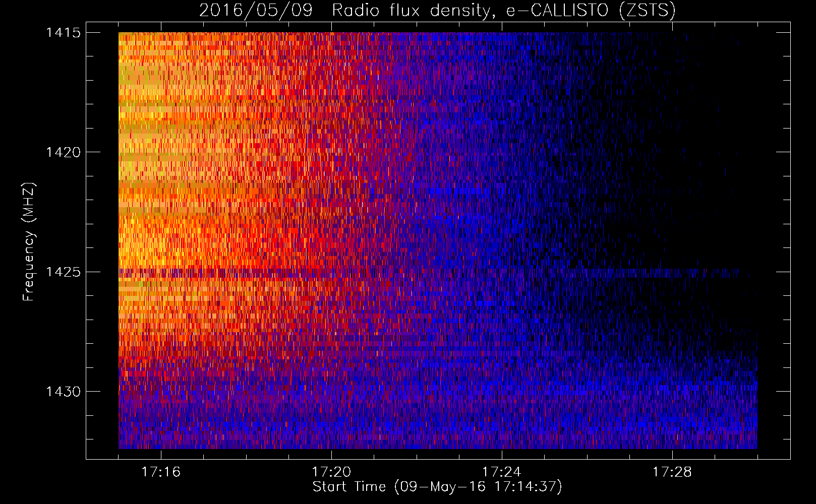Click the 17:28 time tick label

click(x=672, y=472)
